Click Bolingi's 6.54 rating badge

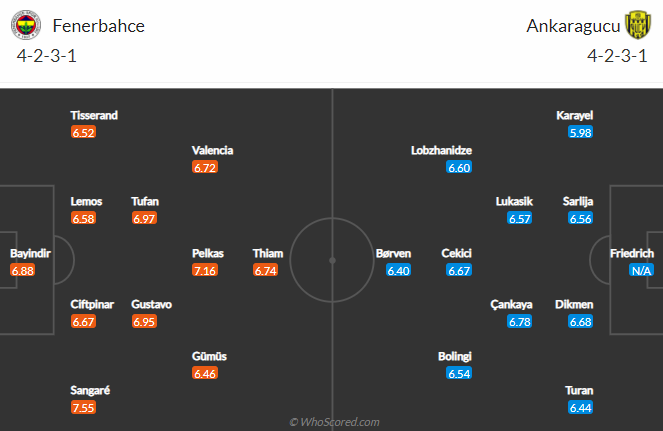(x=459, y=373)
